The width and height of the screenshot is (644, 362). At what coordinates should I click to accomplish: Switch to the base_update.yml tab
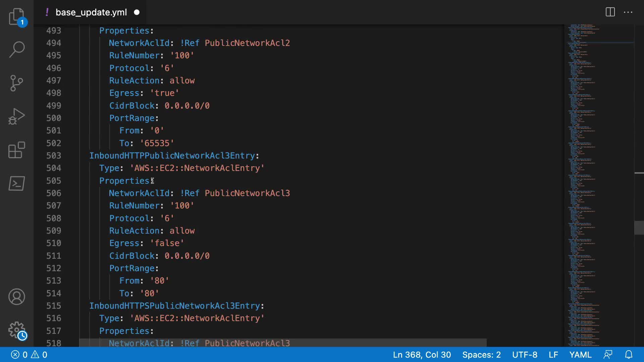coord(91,12)
